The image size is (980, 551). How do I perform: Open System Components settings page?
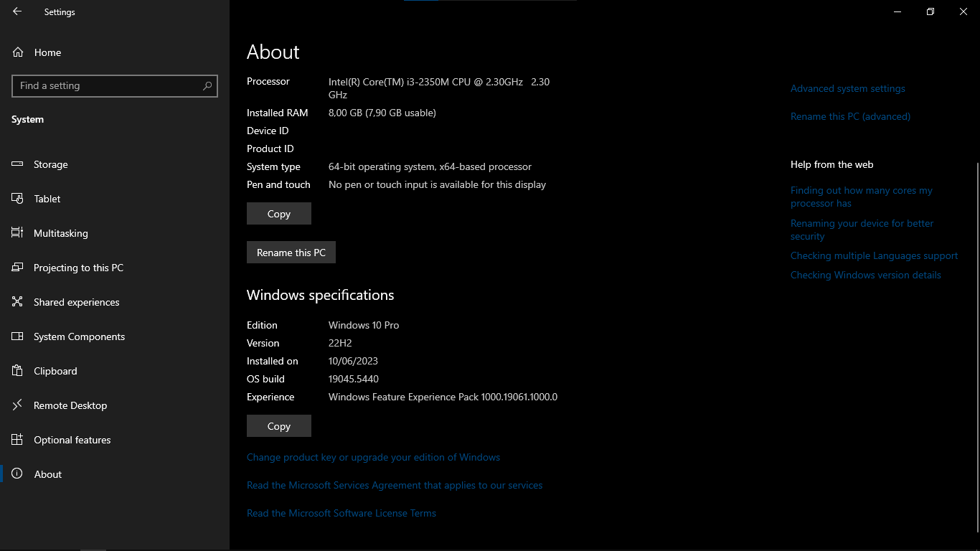(79, 336)
